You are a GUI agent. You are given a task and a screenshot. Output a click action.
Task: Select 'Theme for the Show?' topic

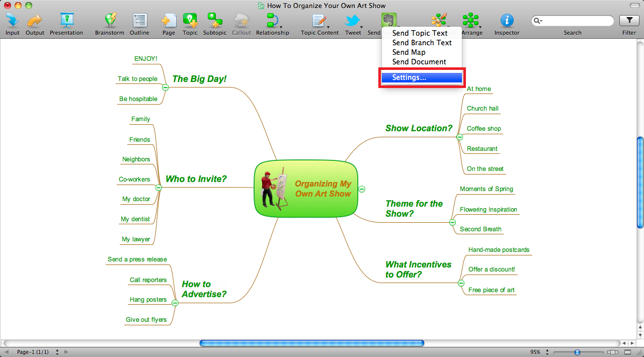point(414,209)
